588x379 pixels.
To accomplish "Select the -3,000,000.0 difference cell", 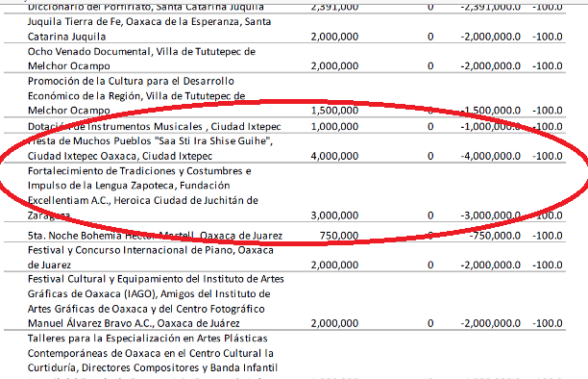I will [x=491, y=215].
